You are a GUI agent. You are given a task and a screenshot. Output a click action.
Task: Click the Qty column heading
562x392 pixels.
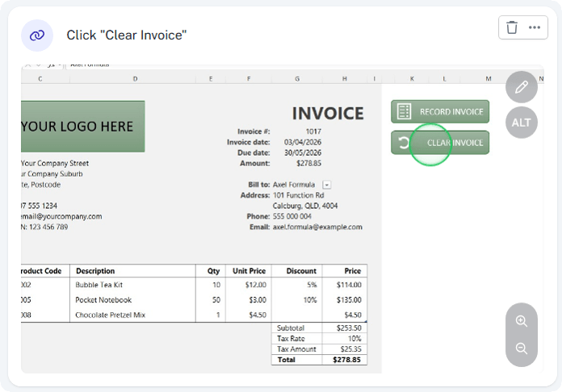[x=214, y=271]
